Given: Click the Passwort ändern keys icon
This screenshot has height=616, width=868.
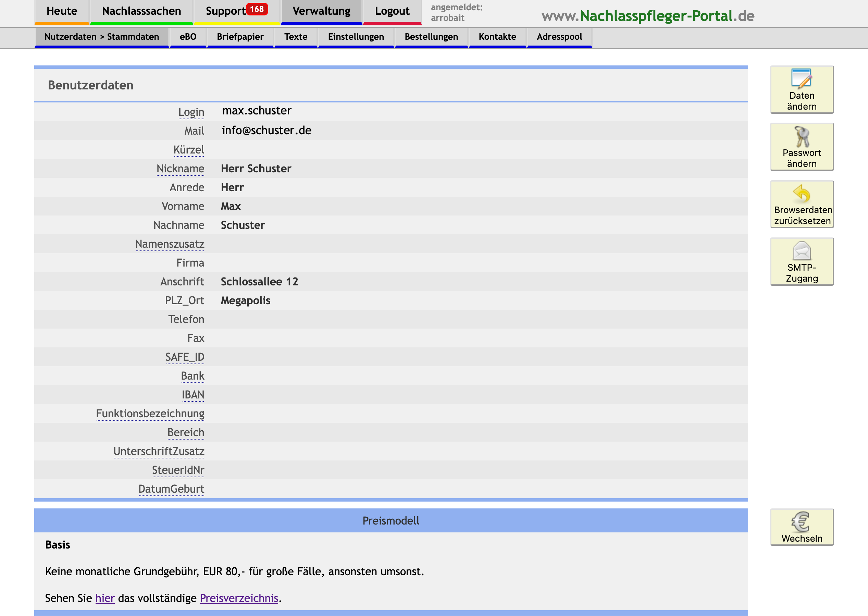Looking at the screenshot, I should click(x=802, y=137).
